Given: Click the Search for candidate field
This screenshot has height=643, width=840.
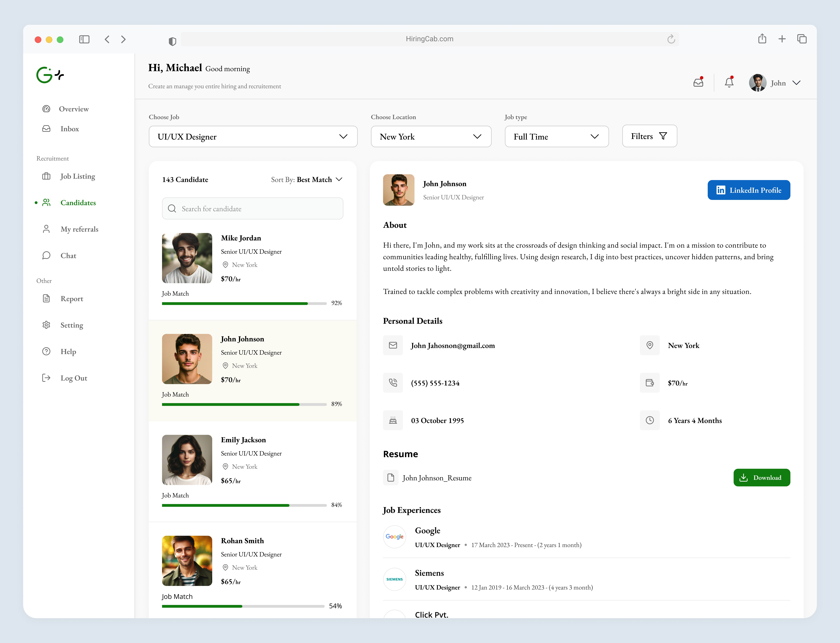Looking at the screenshot, I should click(x=252, y=209).
